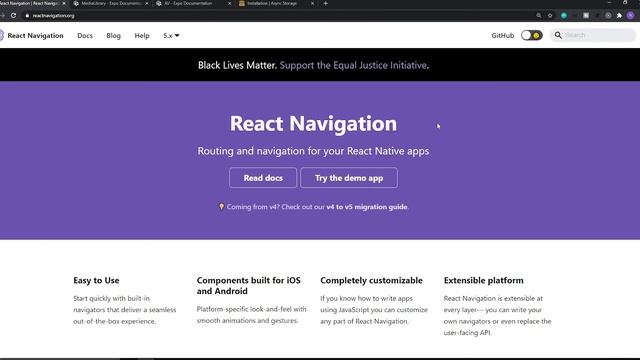Viewport: 640px width, 360px height.
Task: Open the Blog menu item
Action: tap(113, 36)
